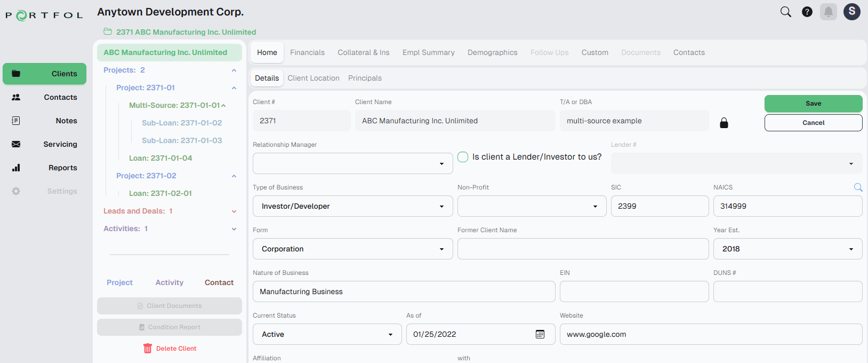The image size is (868, 363).
Task: Click the Website input field
Action: 711,334
